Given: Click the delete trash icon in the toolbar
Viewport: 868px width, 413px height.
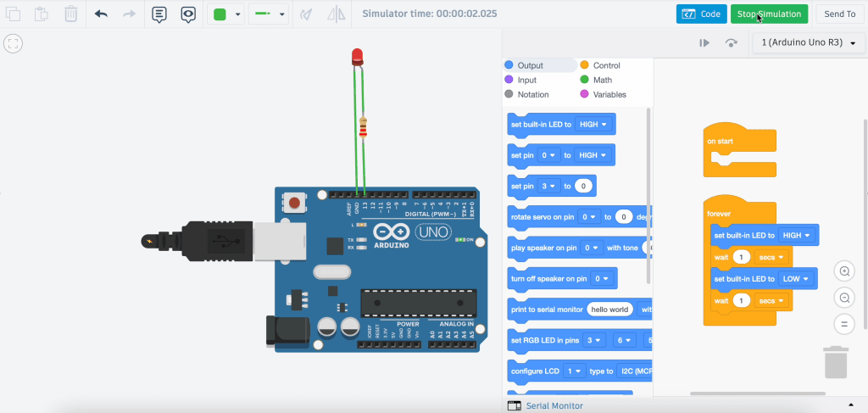Looking at the screenshot, I should tap(71, 14).
